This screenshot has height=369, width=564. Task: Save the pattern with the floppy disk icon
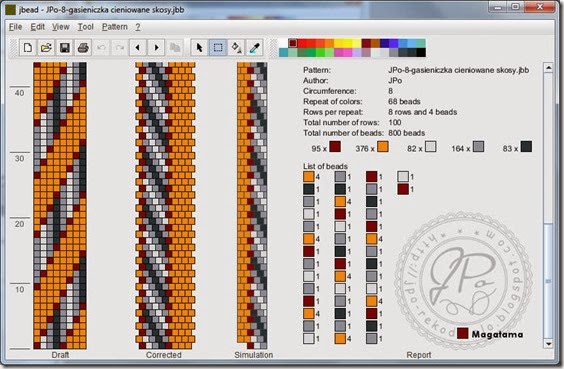point(65,47)
